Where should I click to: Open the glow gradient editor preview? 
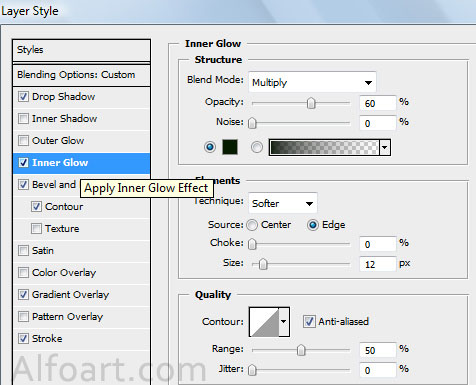pos(324,147)
